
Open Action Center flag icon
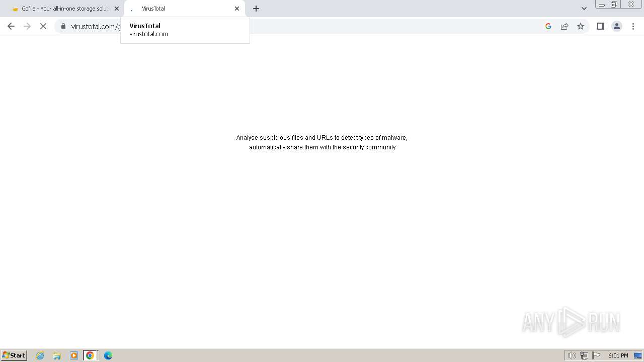(x=596, y=355)
